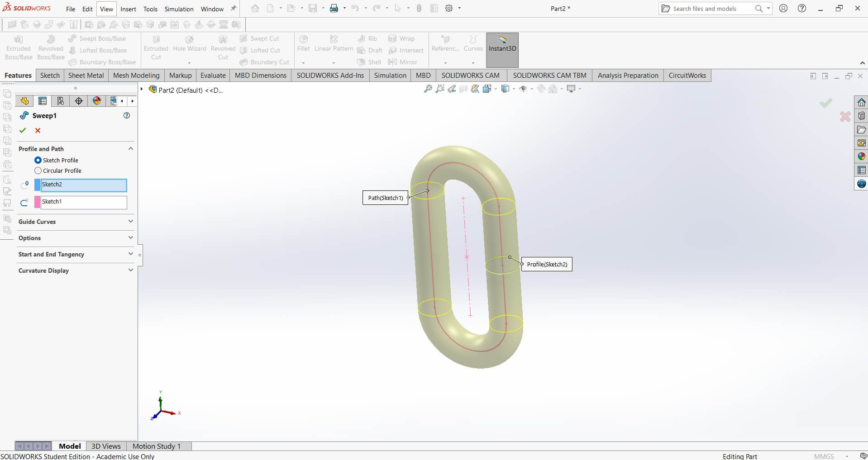The height and width of the screenshot is (460, 868).
Task: Click the New document icon
Action: pyautogui.click(x=270, y=8)
